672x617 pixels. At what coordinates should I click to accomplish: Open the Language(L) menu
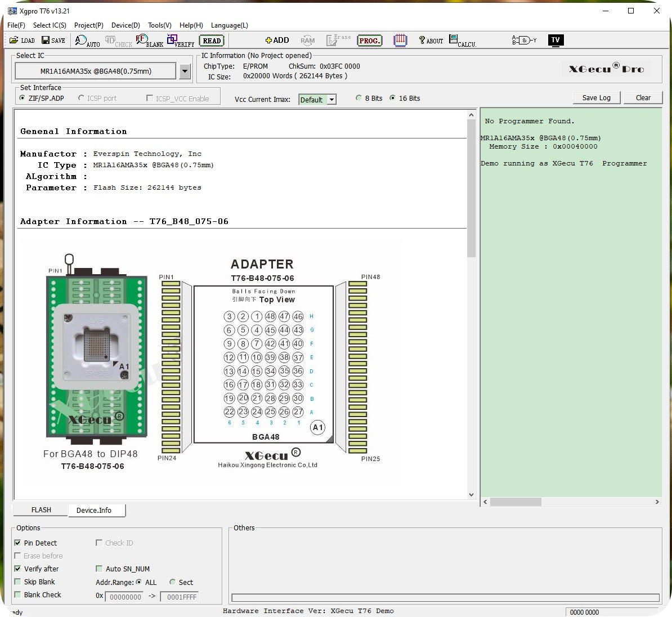point(229,25)
